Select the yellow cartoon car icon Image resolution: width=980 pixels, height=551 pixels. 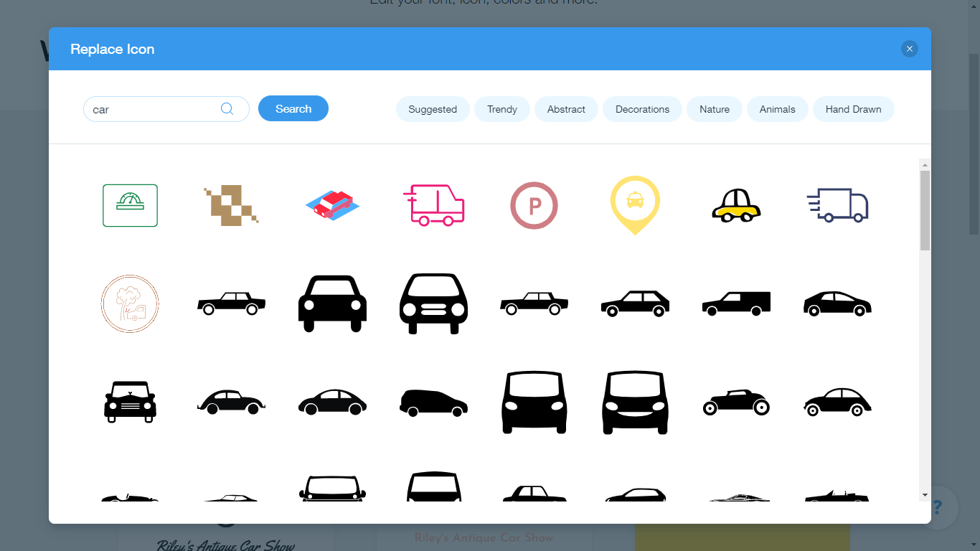[x=736, y=205]
